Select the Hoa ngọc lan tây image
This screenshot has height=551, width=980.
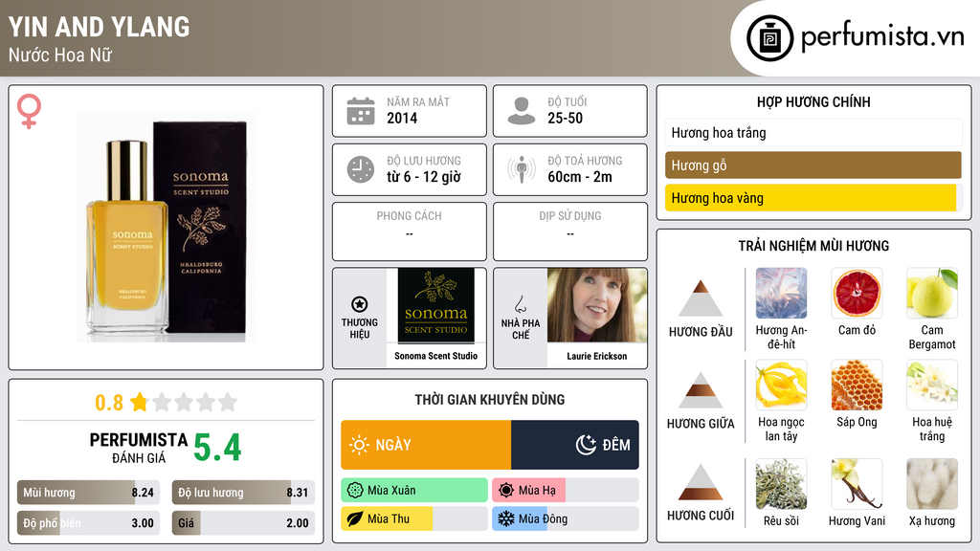(781, 385)
